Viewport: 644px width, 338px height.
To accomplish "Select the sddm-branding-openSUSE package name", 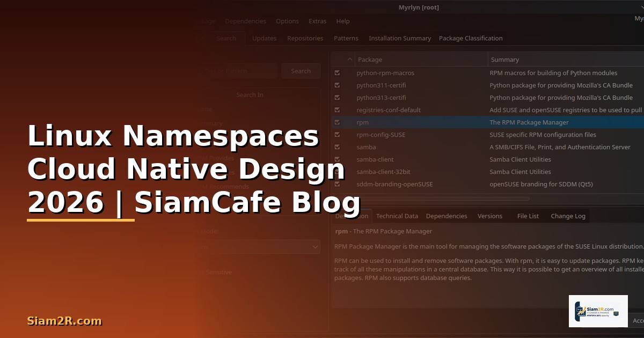I will click(394, 184).
